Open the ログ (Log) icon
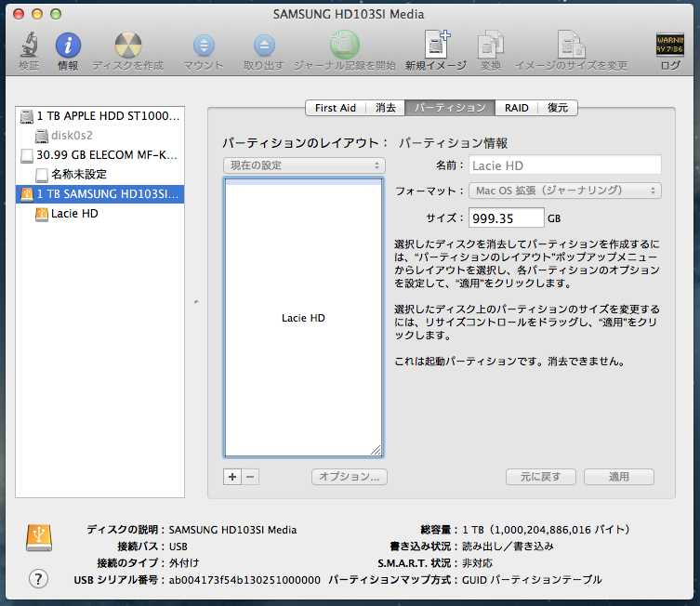This screenshot has height=606, width=700. [x=669, y=46]
